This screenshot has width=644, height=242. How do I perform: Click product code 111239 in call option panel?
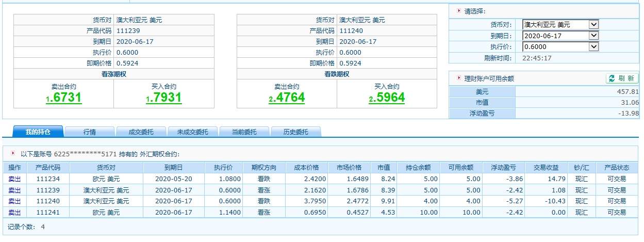[x=128, y=31]
